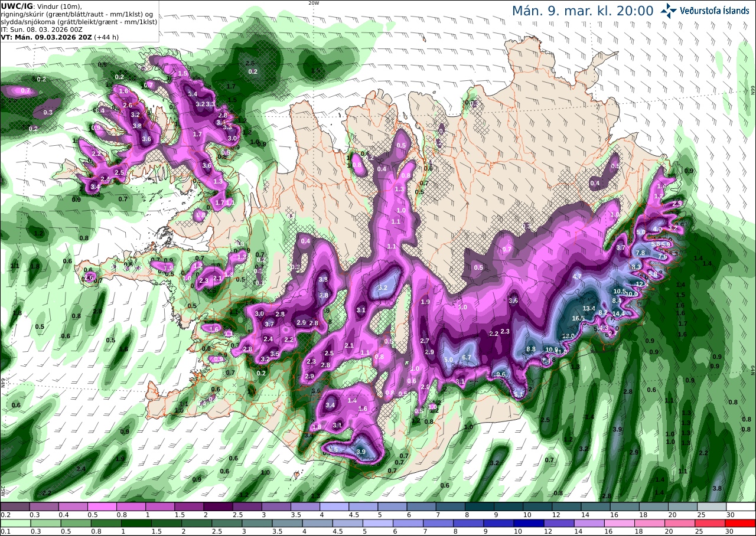The image size is (756, 536).
Task: Click the 16.5 precipitation value on the map
Action: coord(578,318)
